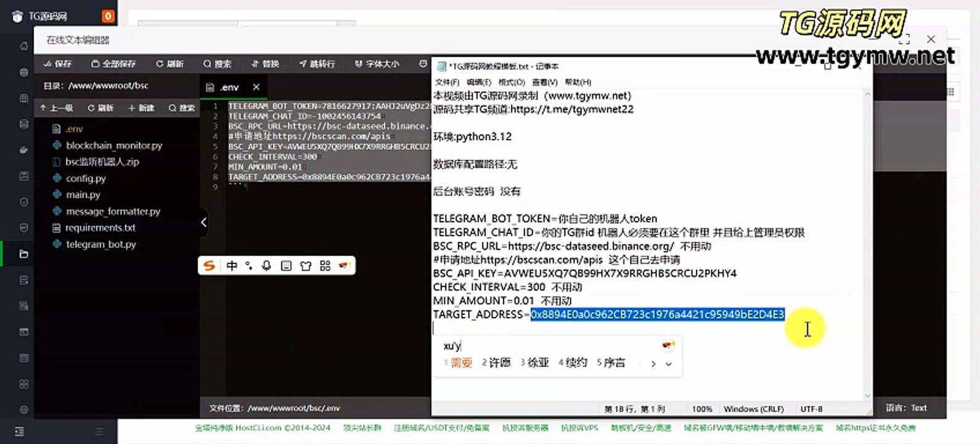Choose candidate 1 需要 in IME popup
The height and width of the screenshot is (444, 980).
click(x=457, y=363)
